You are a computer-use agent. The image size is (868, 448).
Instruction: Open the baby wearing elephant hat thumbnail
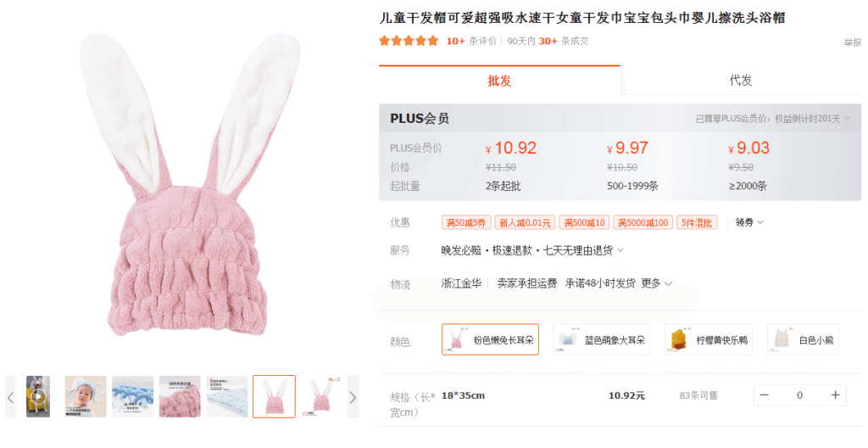[x=86, y=396]
